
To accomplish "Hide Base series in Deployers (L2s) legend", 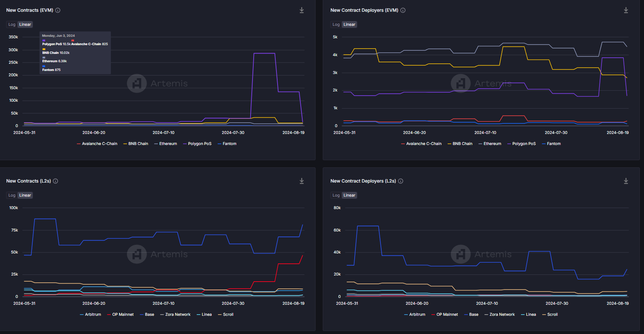I will (x=471, y=315).
